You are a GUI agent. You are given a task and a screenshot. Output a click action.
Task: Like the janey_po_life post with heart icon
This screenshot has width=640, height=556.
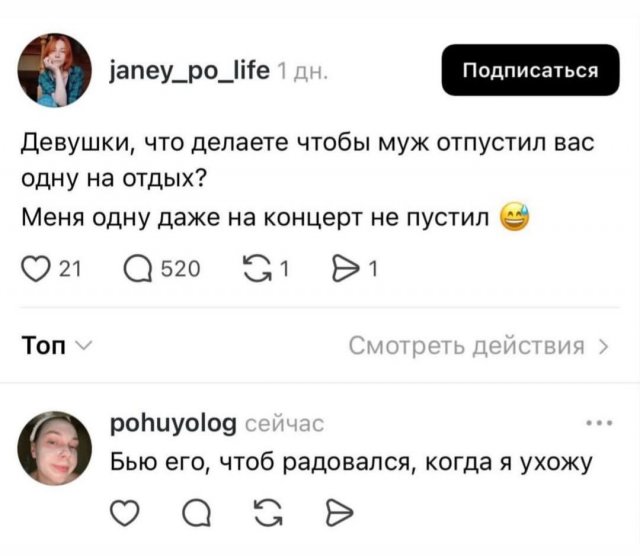click(36, 269)
